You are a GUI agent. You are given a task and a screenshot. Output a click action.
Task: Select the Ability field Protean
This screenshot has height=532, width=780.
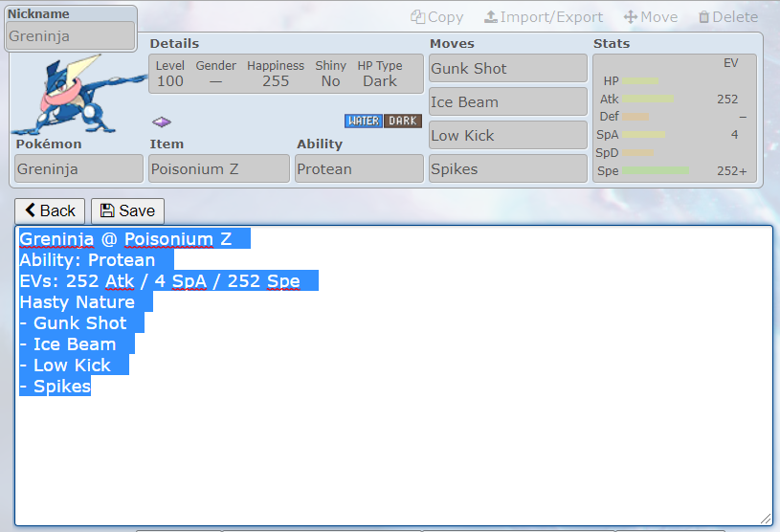[359, 168]
